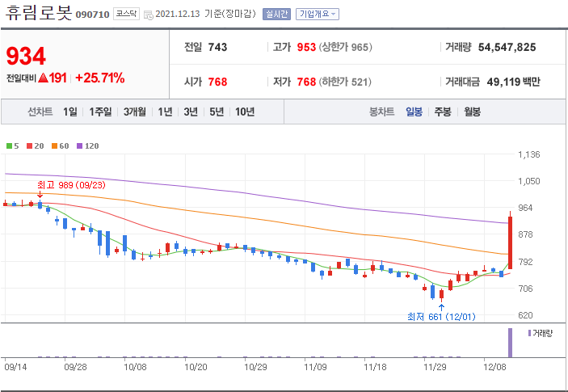The height and width of the screenshot is (392, 568).
Task: Select the 10년 line chart tab
Action: tap(245, 112)
